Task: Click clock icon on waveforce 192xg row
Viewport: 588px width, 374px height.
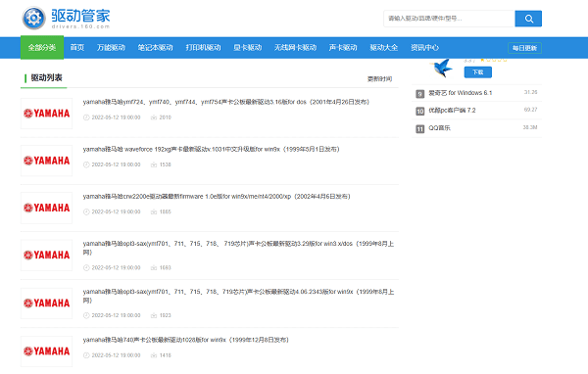Action: [86, 164]
